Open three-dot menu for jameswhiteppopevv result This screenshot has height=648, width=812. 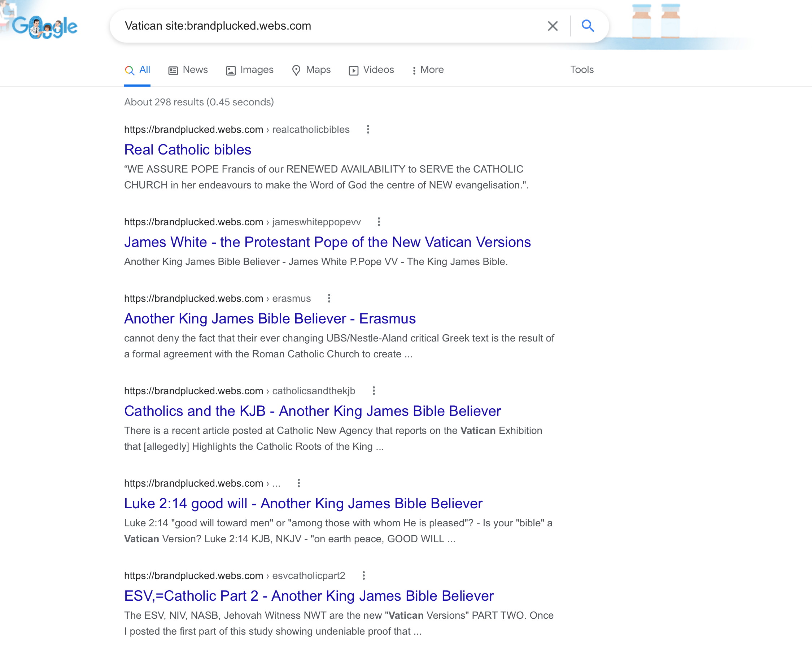379,222
